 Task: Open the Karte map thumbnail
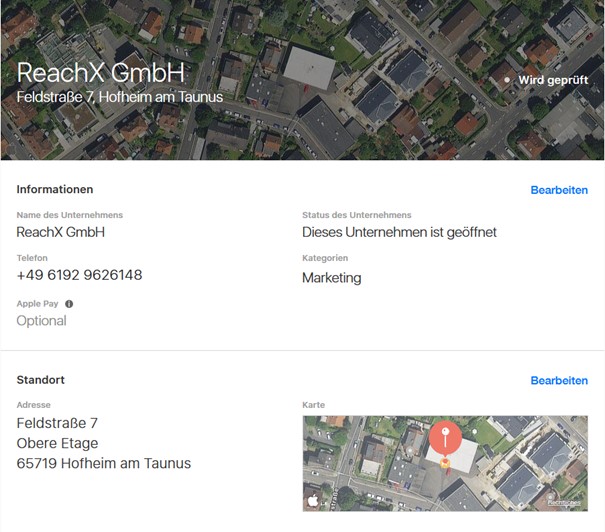point(445,463)
